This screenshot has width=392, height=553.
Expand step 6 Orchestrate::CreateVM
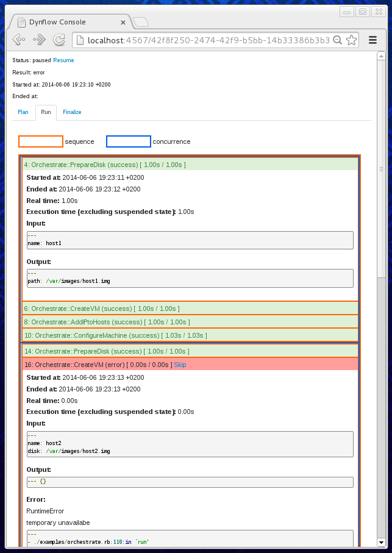tap(190, 309)
